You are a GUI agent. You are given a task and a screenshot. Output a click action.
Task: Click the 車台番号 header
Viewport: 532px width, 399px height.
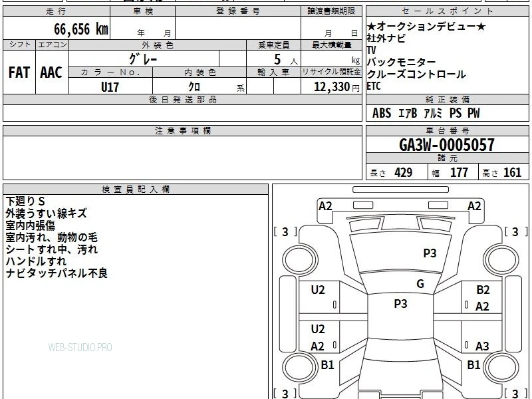(x=447, y=130)
